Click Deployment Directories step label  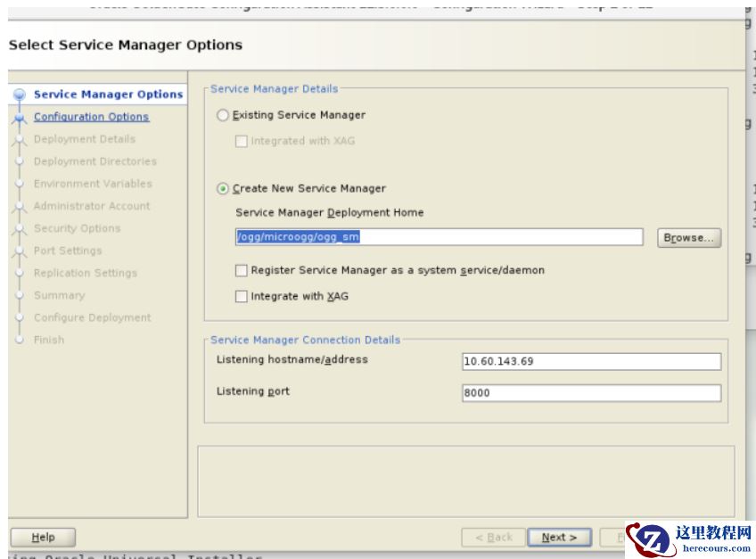point(95,161)
